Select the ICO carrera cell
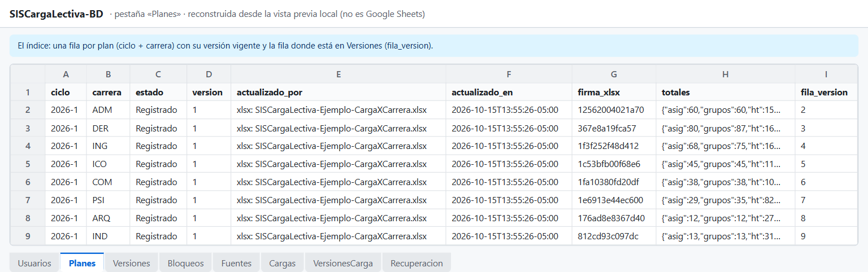The width and height of the screenshot is (868, 272). pyautogui.click(x=108, y=164)
